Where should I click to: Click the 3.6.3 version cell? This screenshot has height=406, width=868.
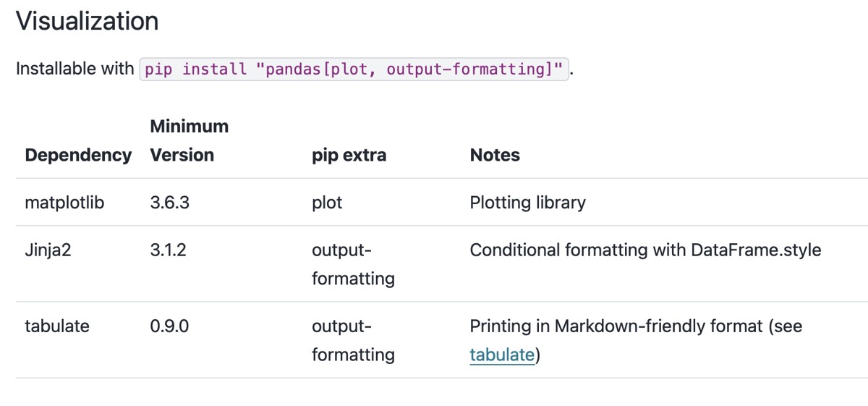click(169, 203)
